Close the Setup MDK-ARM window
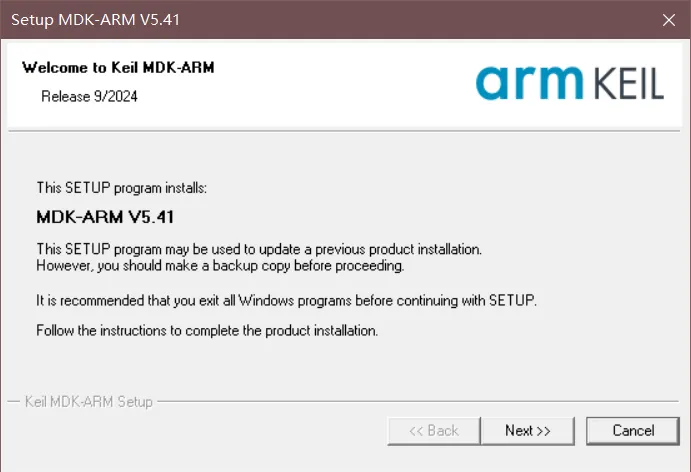The height and width of the screenshot is (472, 691). 668,19
